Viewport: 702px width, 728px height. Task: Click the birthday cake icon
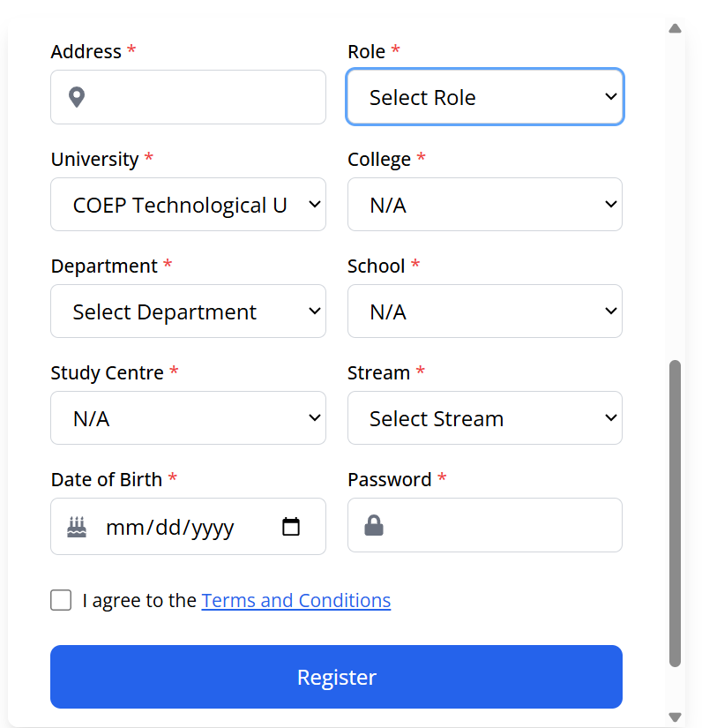(77, 527)
